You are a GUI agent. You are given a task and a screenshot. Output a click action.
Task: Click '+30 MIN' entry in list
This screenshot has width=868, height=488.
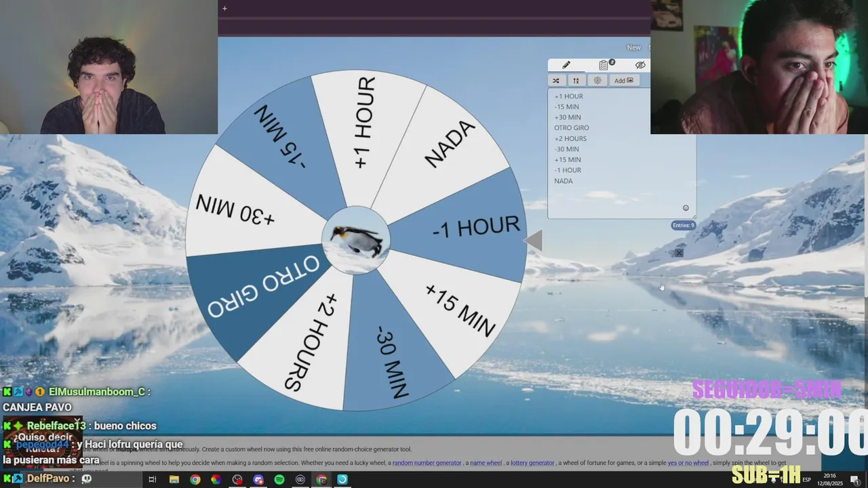[567, 117]
